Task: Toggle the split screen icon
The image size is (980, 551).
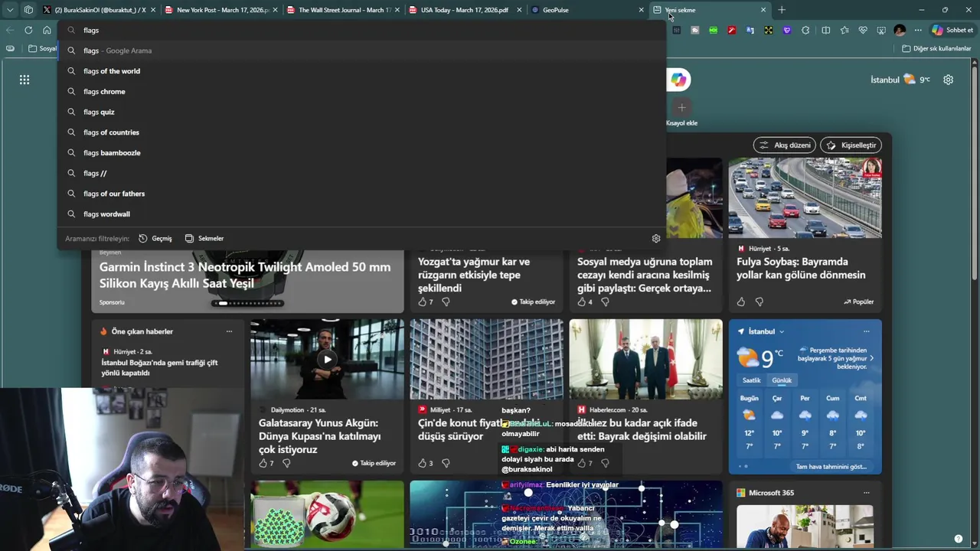Action: 825,30
